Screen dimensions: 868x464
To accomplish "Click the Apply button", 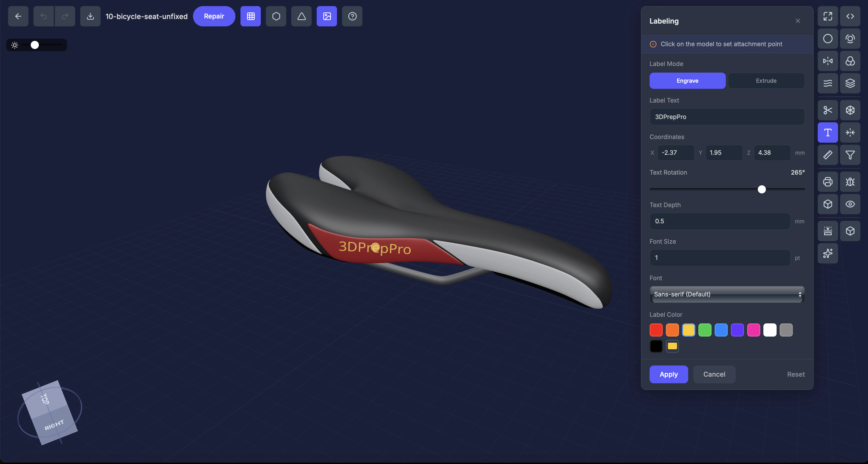I will 668,374.
